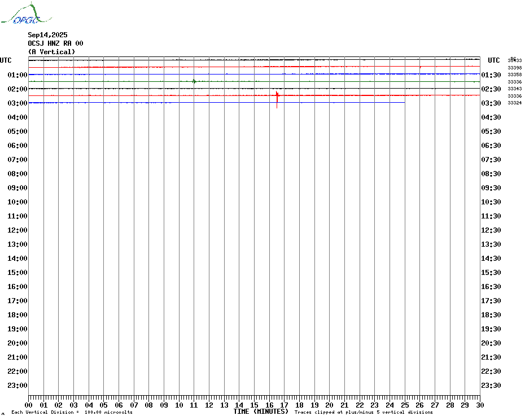Click the left-hand 02:00 hour label
This screenshot has height=420, width=525.
tap(17, 89)
